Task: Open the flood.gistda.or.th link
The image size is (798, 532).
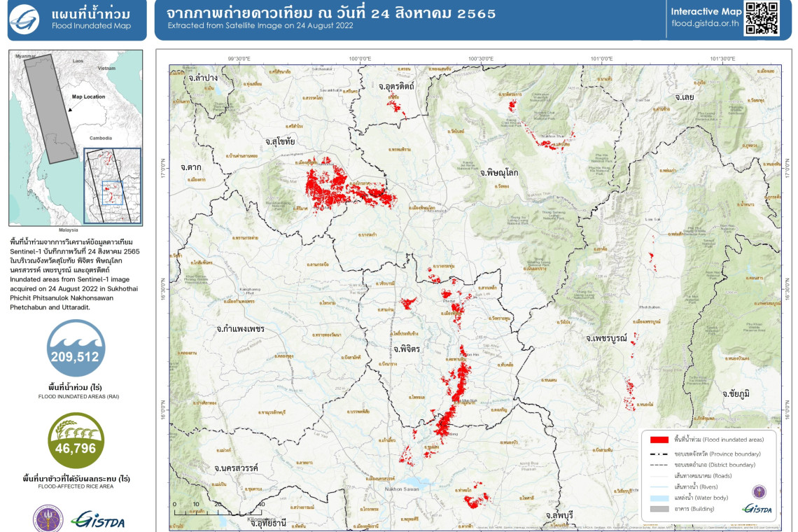Action: [705, 23]
